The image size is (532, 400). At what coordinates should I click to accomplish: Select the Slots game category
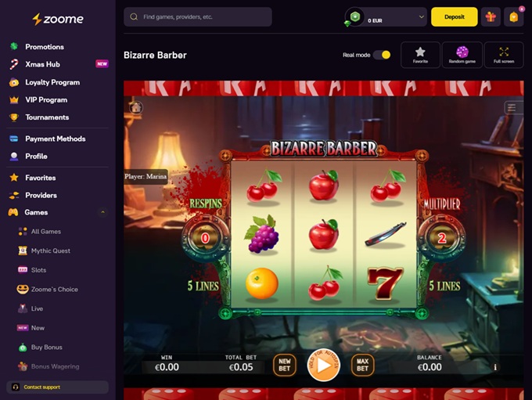tap(38, 270)
